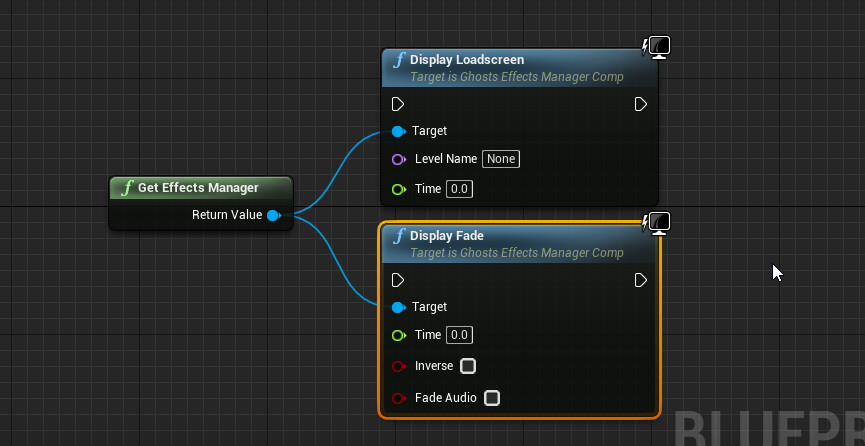Screen dimensions: 865x446
Task: Click the Fade Audio label
Action: click(x=446, y=397)
